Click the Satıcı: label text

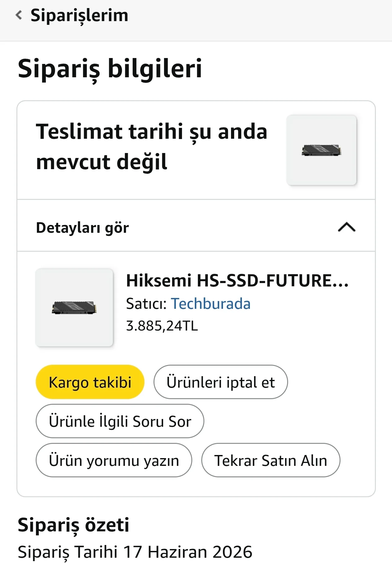(147, 304)
